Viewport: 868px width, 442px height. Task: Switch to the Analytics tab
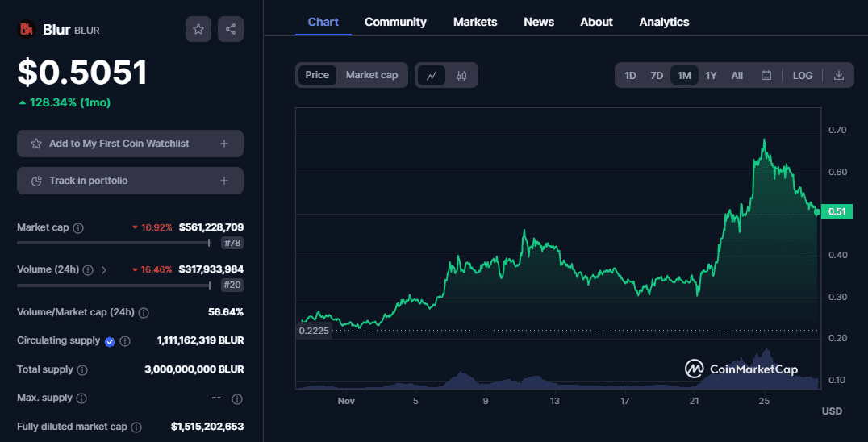click(664, 22)
